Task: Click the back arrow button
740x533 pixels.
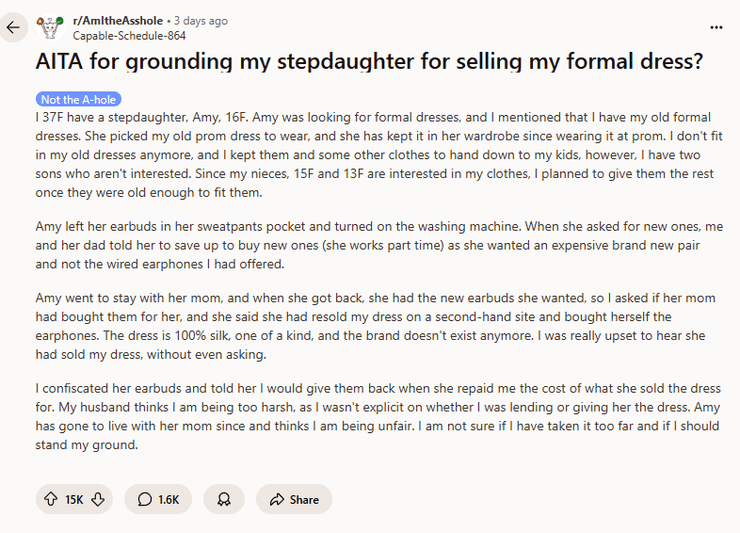Action: (12, 27)
